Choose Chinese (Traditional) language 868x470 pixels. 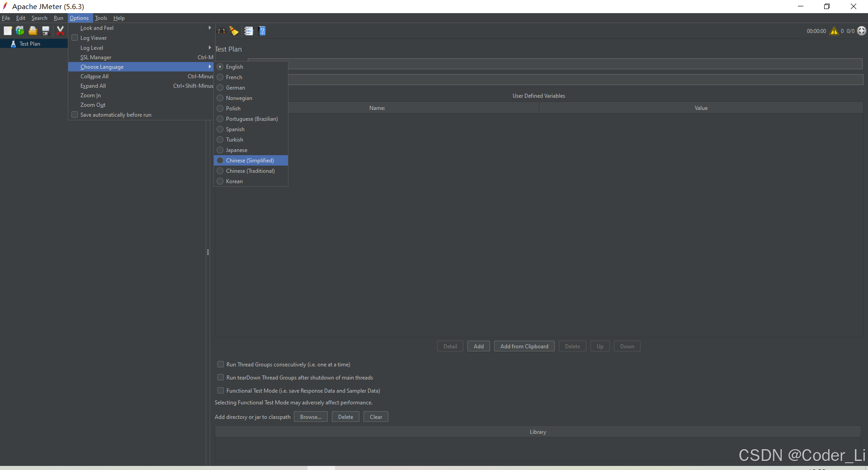[x=251, y=171]
